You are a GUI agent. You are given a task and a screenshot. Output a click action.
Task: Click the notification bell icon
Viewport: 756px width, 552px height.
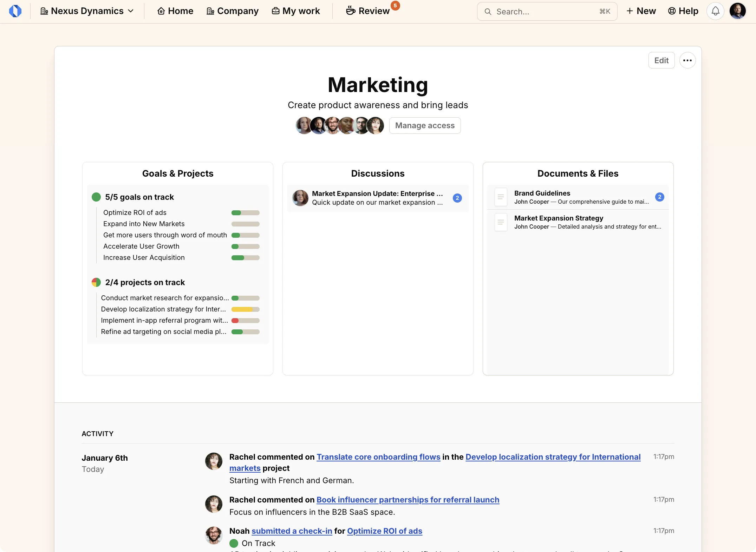pyautogui.click(x=715, y=11)
